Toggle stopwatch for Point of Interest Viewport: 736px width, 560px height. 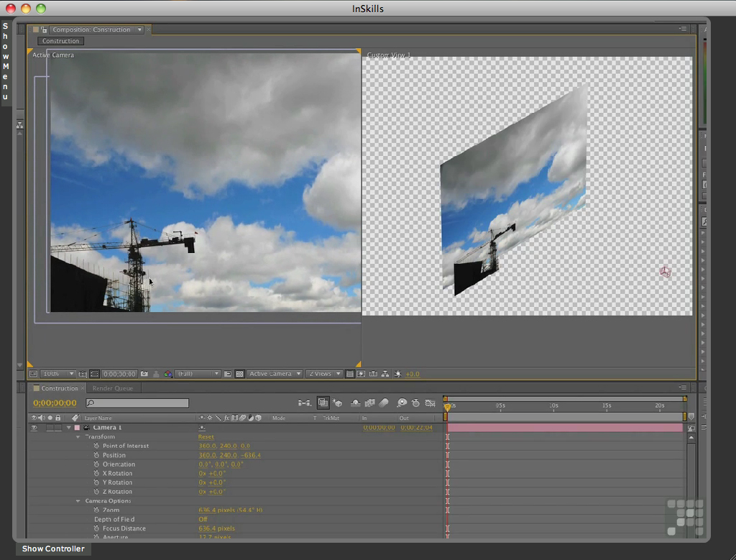click(96, 446)
